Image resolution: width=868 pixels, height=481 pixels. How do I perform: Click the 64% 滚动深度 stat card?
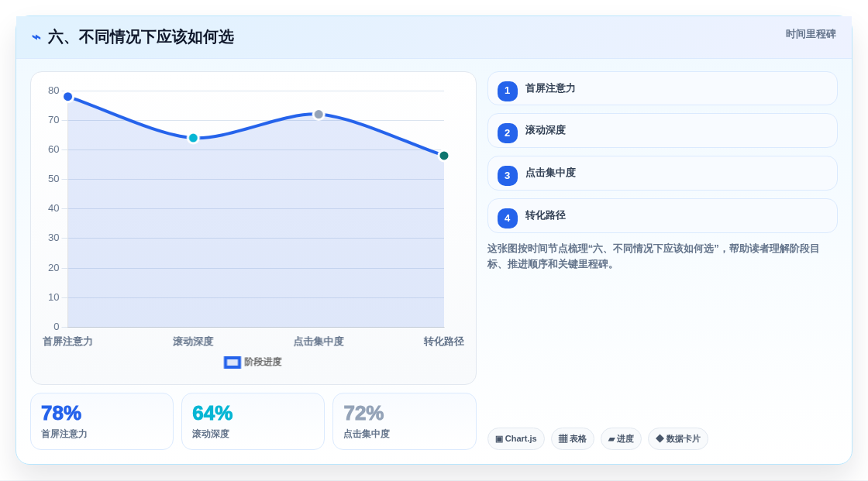253,421
